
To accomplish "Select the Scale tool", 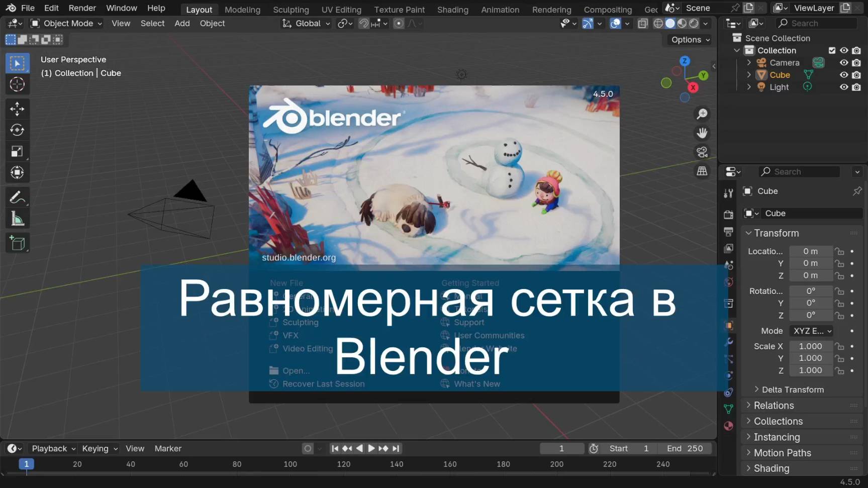I will (17, 151).
